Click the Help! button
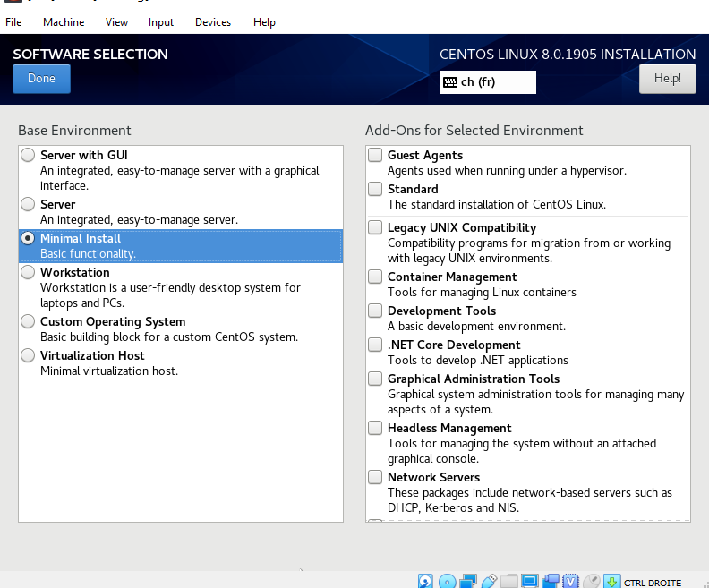Image resolution: width=709 pixels, height=588 pixels. pyautogui.click(x=667, y=79)
